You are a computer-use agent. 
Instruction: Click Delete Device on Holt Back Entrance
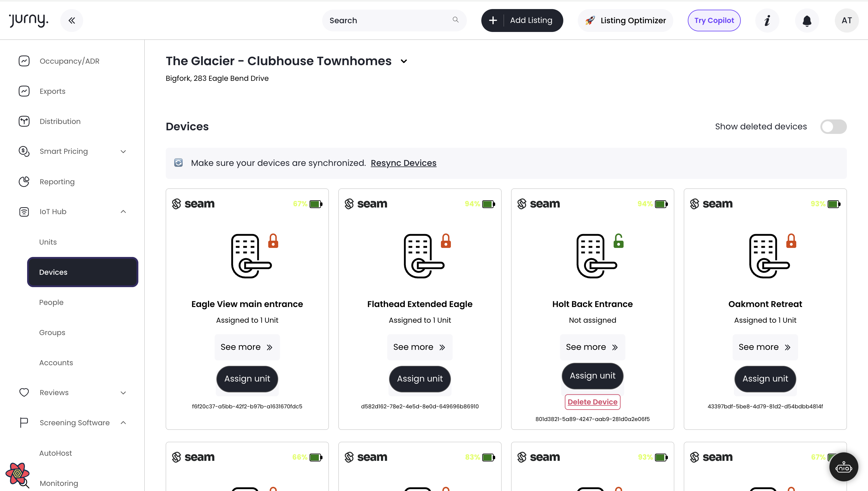click(592, 402)
